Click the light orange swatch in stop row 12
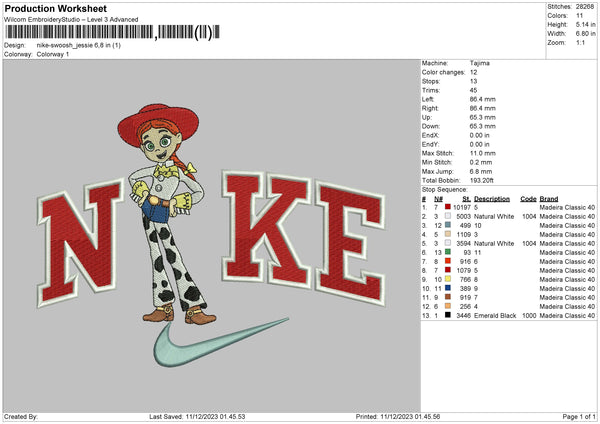The width and height of the screenshot is (600, 424). tap(448, 306)
